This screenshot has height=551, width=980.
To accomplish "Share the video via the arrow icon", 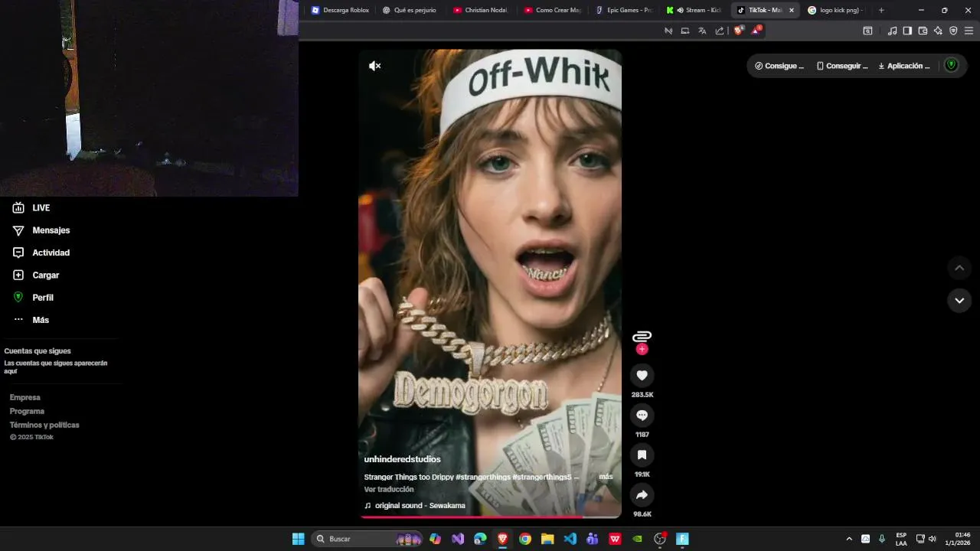I will pyautogui.click(x=642, y=494).
